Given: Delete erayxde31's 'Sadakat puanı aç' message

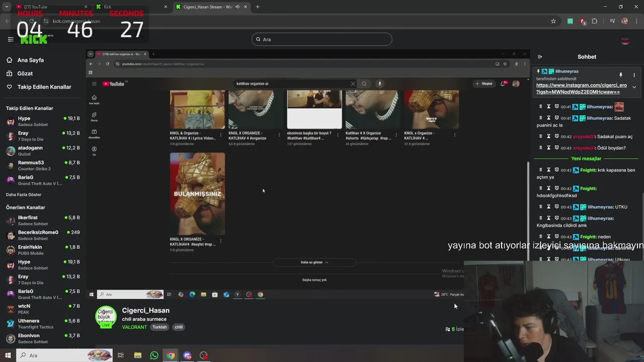Looking at the screenshot, I should coord(541,136).
